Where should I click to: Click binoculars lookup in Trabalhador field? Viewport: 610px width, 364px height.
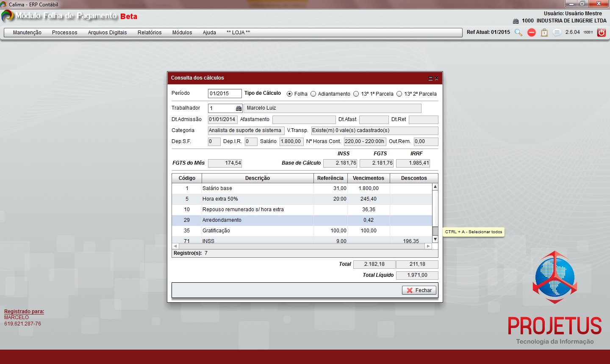click(238, 108)
